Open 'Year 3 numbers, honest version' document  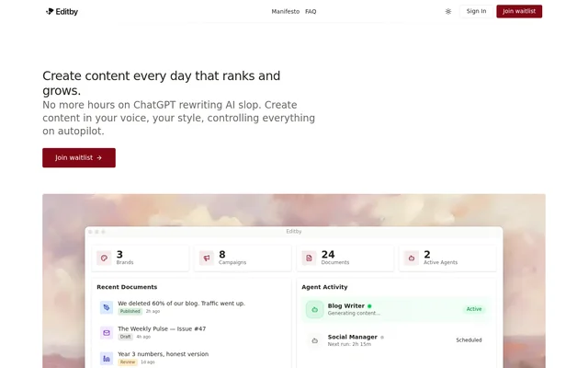(164, 354)
